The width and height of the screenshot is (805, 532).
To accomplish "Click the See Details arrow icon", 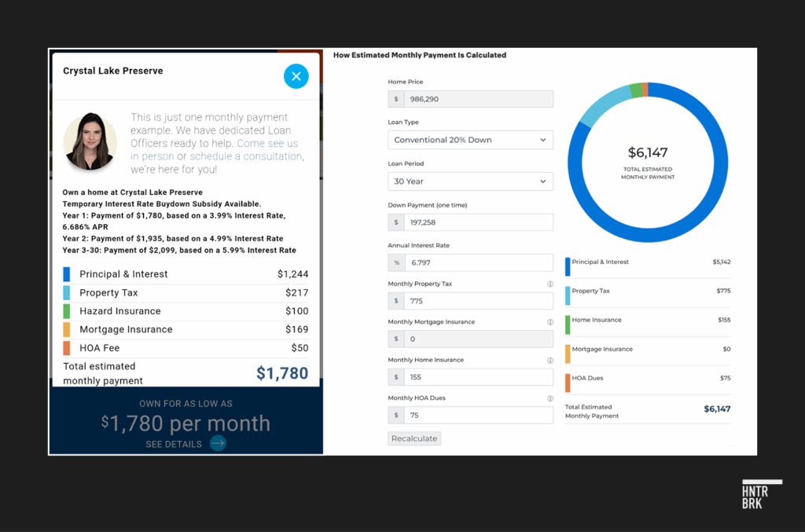I will (x=218, y=444).
